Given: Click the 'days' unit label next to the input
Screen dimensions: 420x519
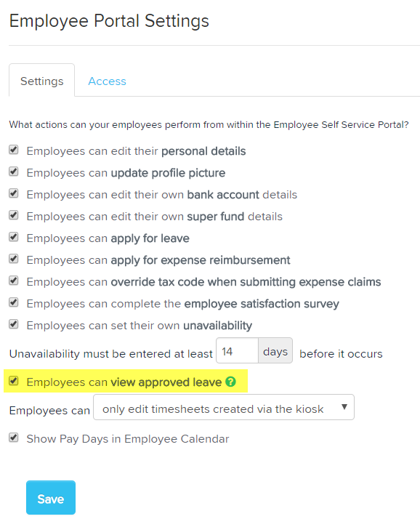Looking at the screenshot, I should (275, 350).
